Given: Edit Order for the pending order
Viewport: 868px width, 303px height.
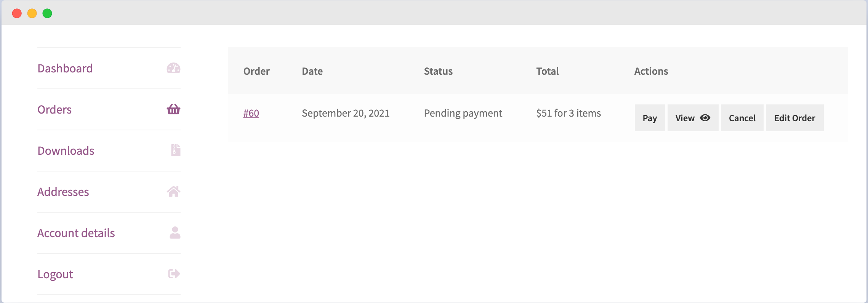Looking at the screenshot, I should coord(794,118).
